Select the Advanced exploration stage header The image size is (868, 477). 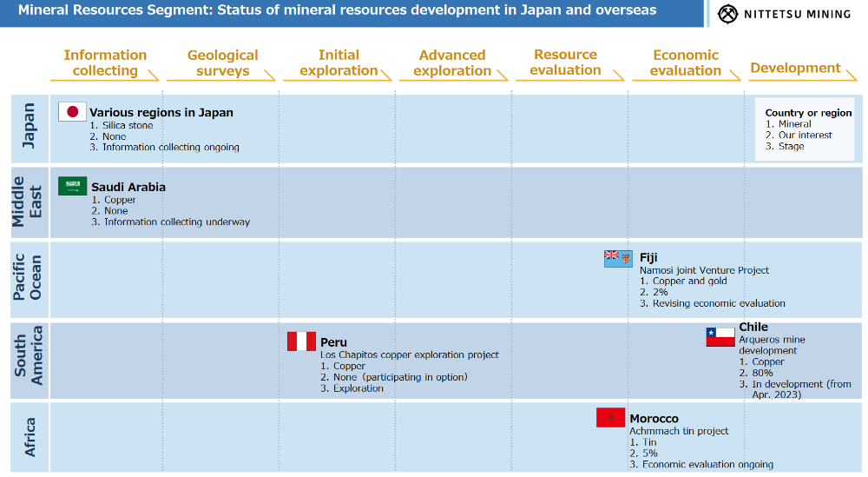(452, 63)
